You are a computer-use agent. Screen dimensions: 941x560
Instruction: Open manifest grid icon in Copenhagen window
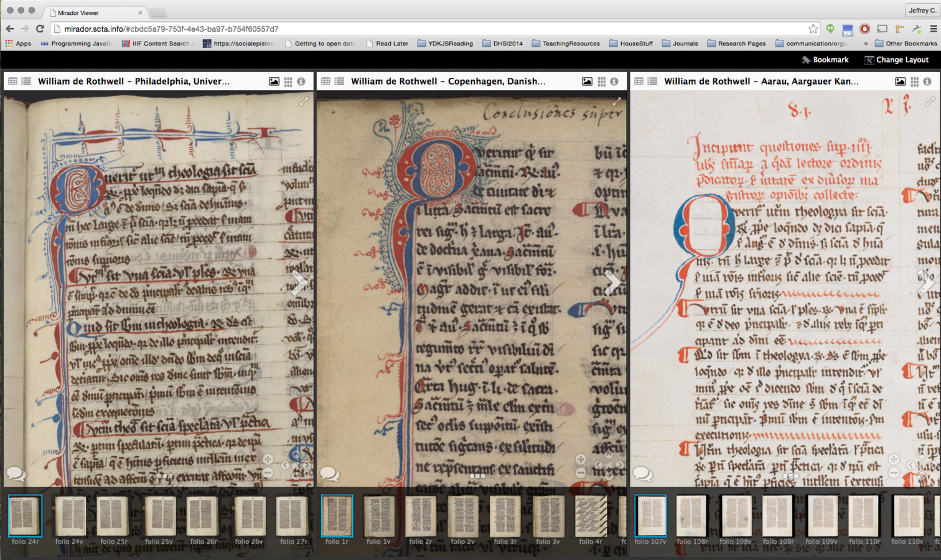click(x=325, y=82)
